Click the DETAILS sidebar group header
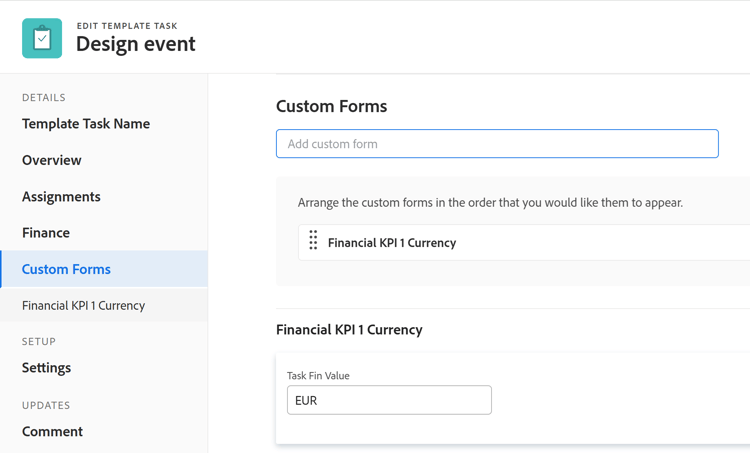The width and height of the screenshot is (750, 453). [x=44, y=98]
